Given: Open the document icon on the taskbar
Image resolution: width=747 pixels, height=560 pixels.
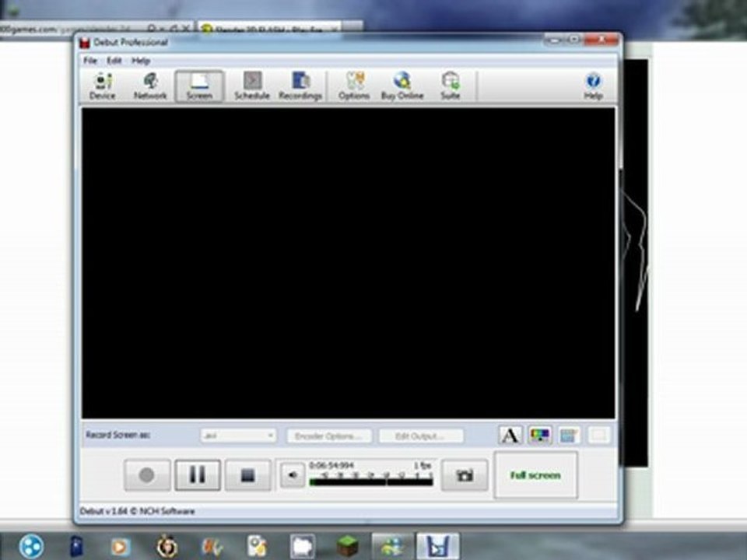Looking at the screenshot, I should coord(258,547).
